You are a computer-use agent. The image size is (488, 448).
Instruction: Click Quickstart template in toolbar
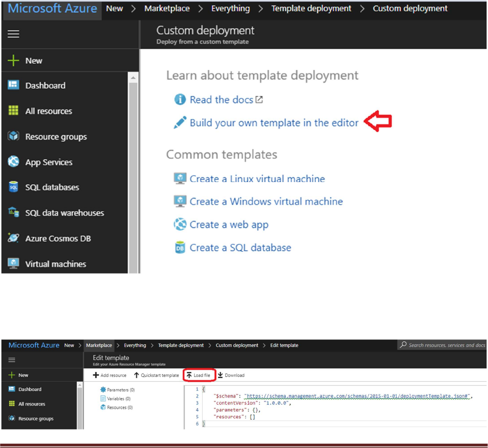pos(156,375)
